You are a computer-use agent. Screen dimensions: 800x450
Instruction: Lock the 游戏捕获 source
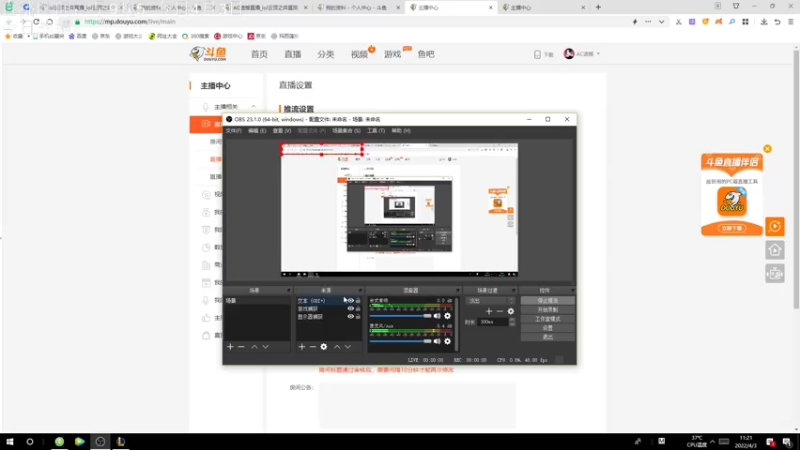click(358, 309)
